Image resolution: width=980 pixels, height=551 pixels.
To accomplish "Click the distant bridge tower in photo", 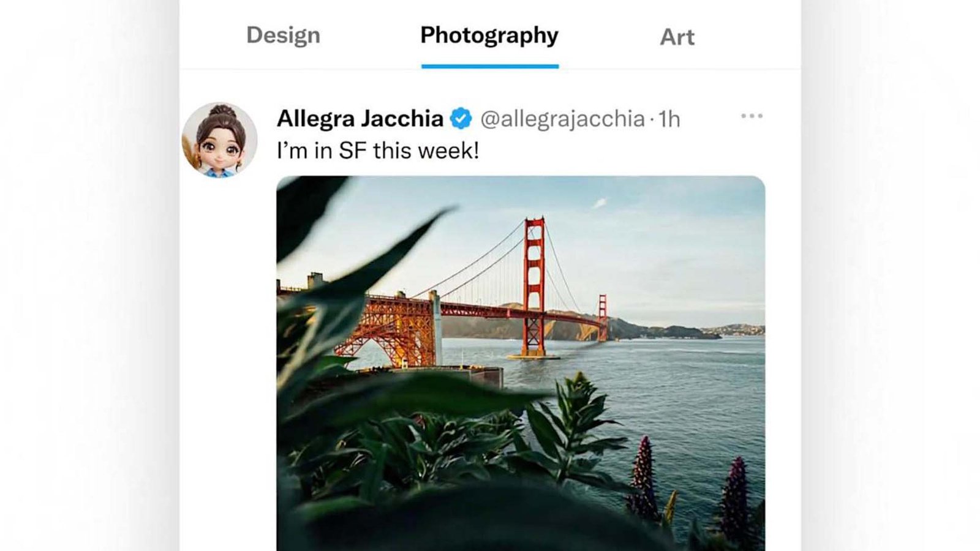I will click(603, 316).
